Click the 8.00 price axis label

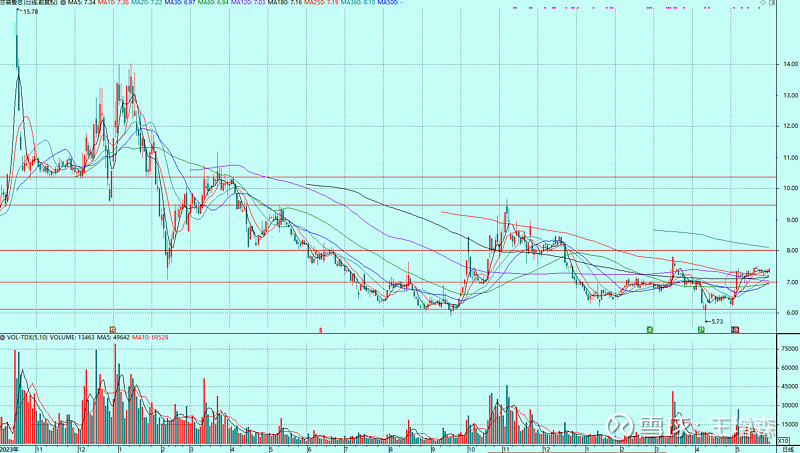[792, 250]
